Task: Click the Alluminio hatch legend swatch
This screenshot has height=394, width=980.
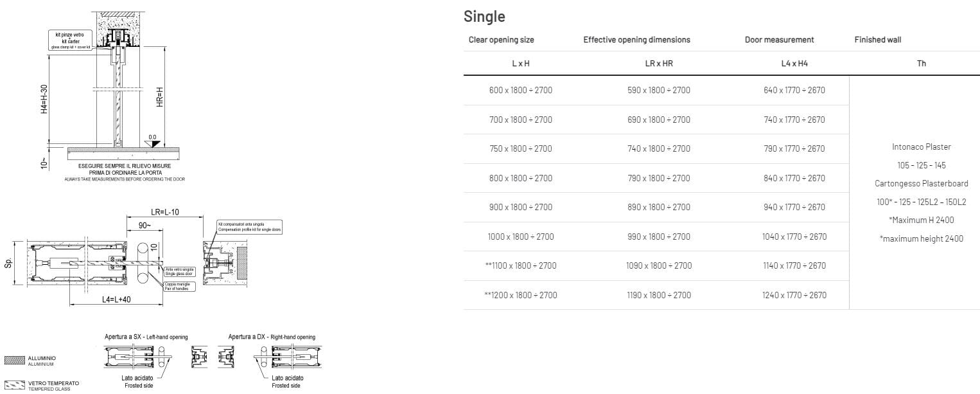Action: [x=14, y=360]
